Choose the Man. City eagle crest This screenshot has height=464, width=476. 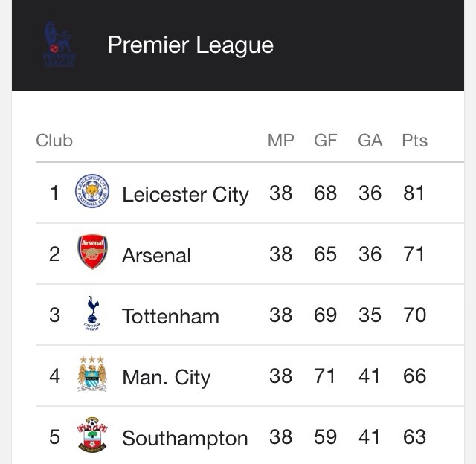(x=92, y=374)
